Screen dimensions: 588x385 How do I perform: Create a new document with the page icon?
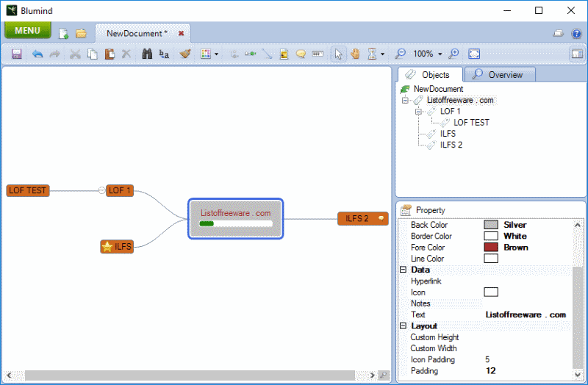(x=63, y=33)
